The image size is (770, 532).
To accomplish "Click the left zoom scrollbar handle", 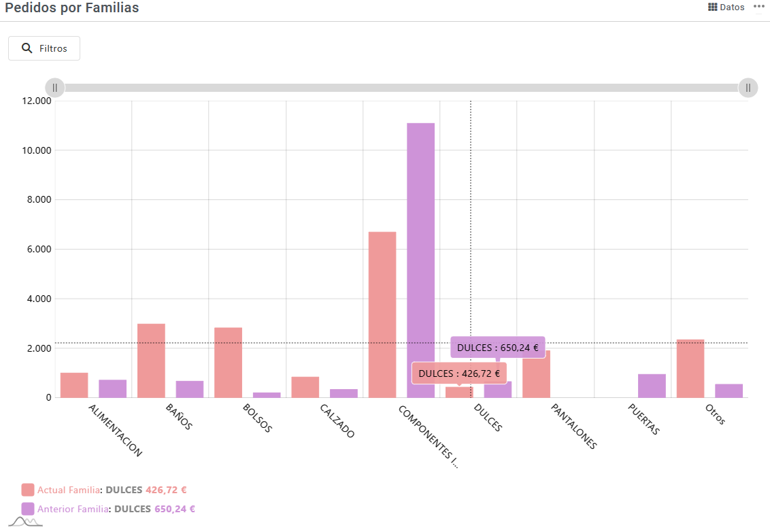I will pyautogui.click(x=55, y=88).
